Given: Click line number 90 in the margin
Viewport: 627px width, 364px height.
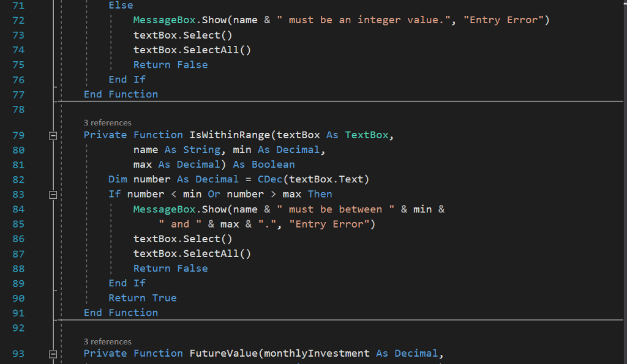Looking at the screenshot, I should pyautogui.click(x=18, y=298).
